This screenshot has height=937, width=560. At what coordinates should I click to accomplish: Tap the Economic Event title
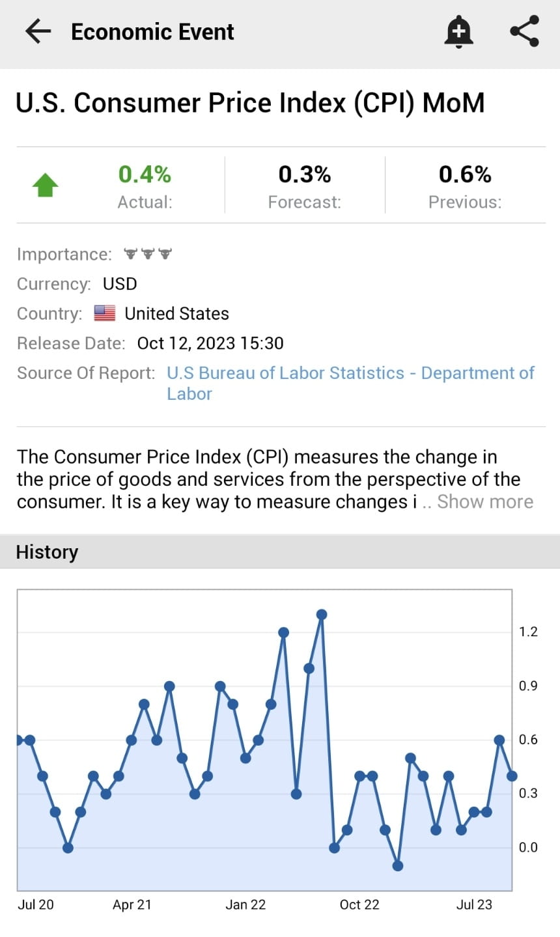152,31
